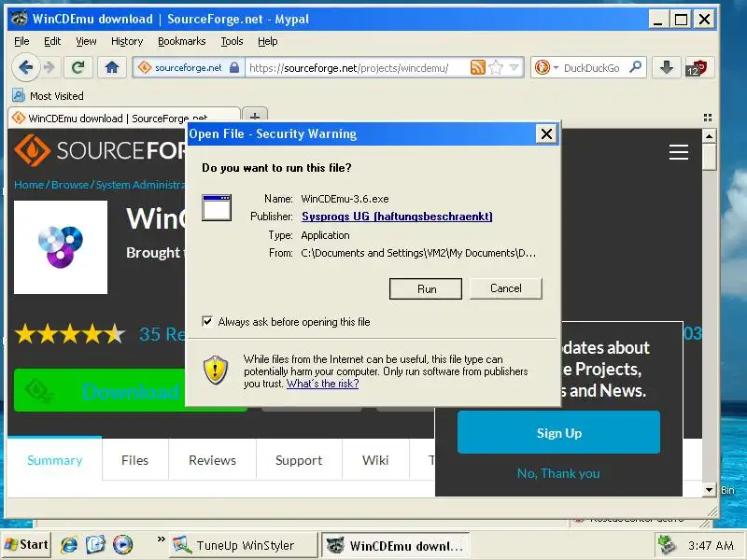This screenshot has height=560, width=747.
Task: Switch to TuneUp WinStyler taskbar button
Action: (x=243, y=545)
